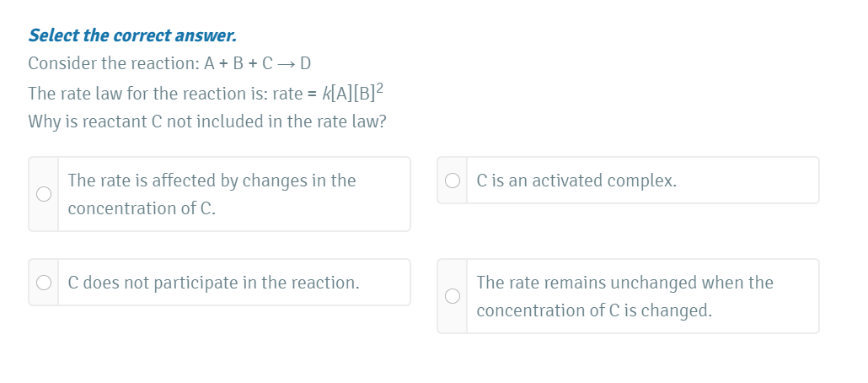This screenshot has width=868, height=383.
Task: Click the answer text 'C is an activated complex.'
Action: coord(576,181)
